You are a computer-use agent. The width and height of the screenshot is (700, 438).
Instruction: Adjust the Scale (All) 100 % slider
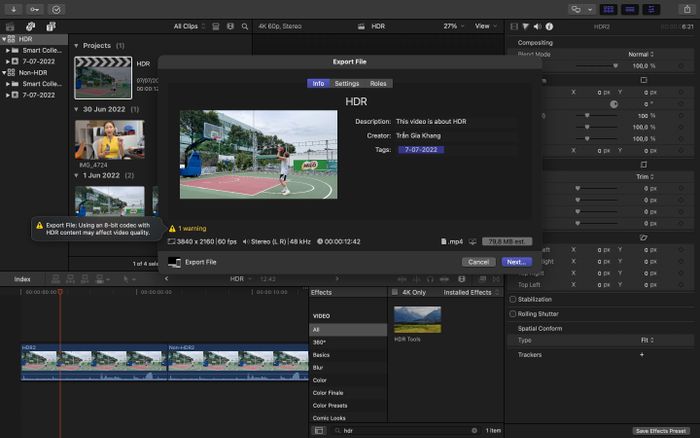(596, 116)
